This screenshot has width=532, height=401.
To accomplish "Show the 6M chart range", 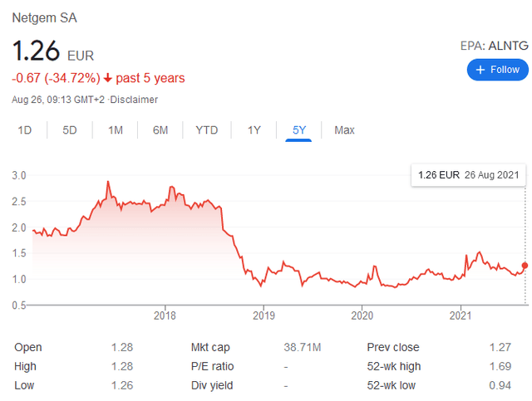I will [x=160, y=130].
